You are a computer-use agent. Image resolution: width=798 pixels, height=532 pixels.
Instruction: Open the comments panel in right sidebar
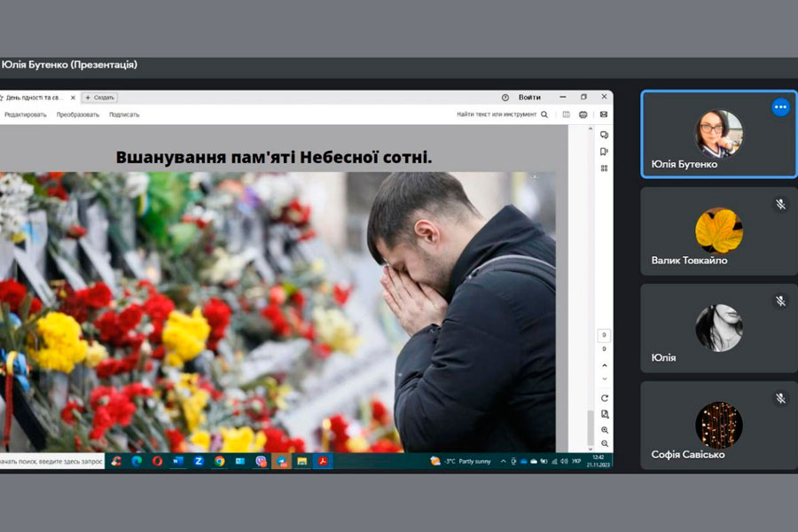[x=604, y=136]
